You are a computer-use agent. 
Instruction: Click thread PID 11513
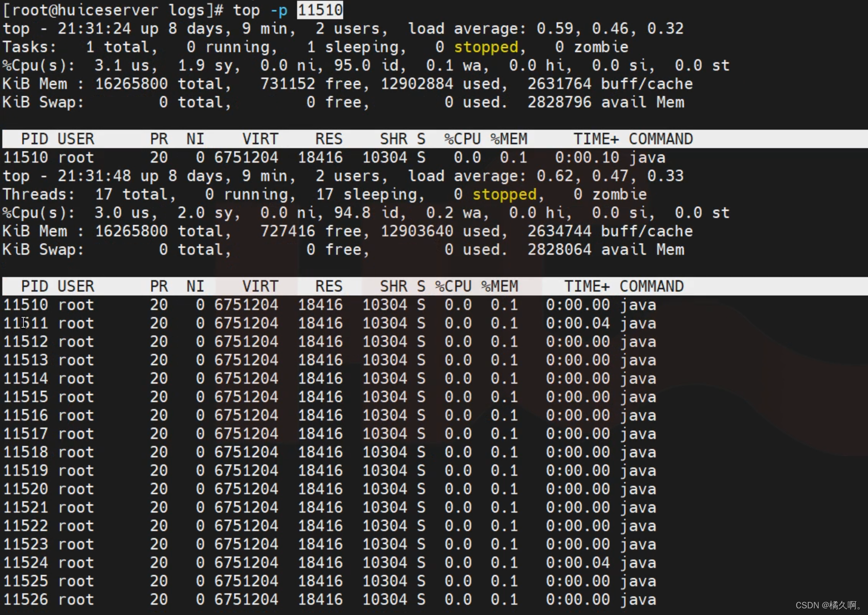click(26, 360)
